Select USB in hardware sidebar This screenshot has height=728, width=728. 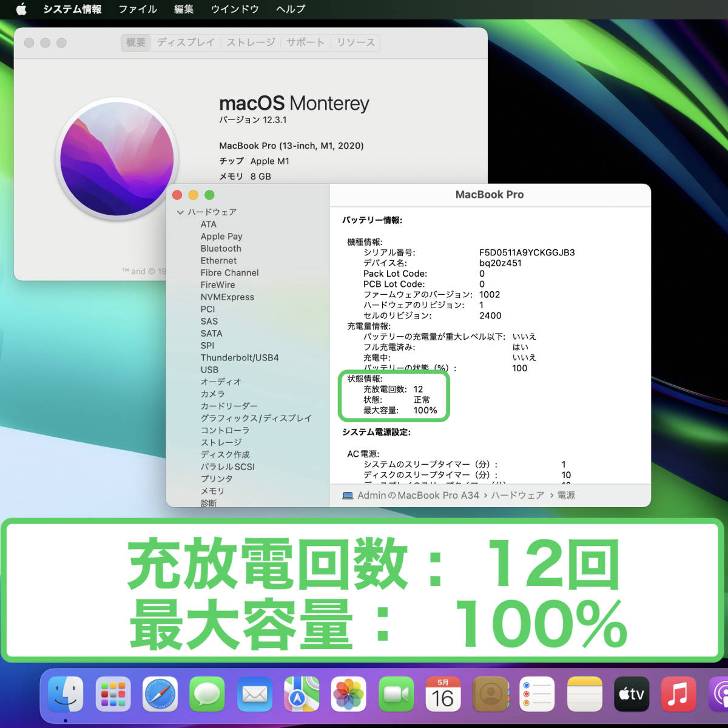(210, 370)
